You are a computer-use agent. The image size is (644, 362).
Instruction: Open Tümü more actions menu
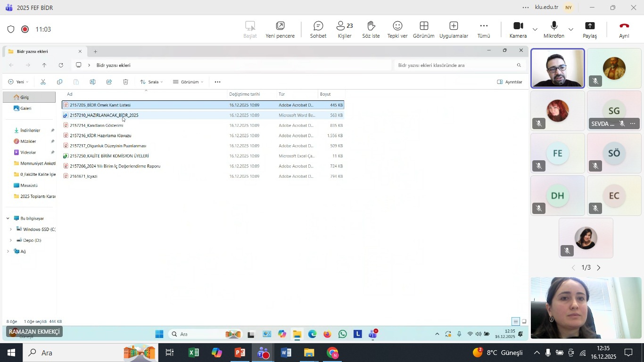point(484,29)
